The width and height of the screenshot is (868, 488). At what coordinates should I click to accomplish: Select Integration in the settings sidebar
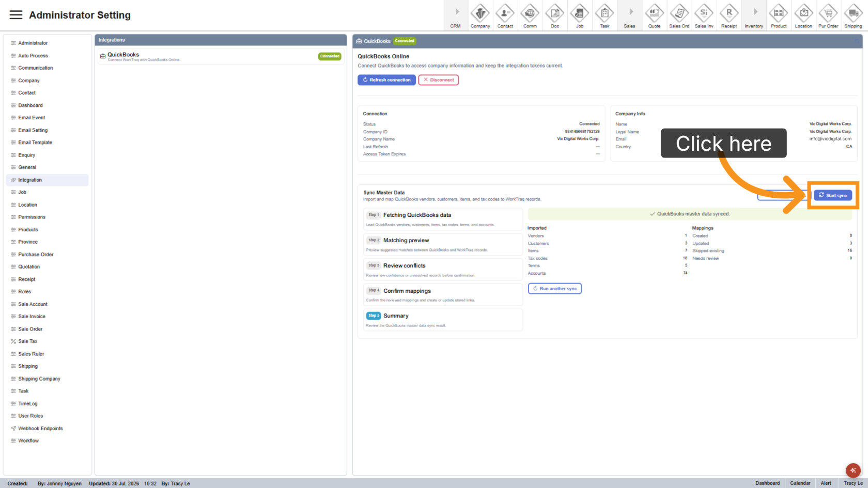point(47,180)
